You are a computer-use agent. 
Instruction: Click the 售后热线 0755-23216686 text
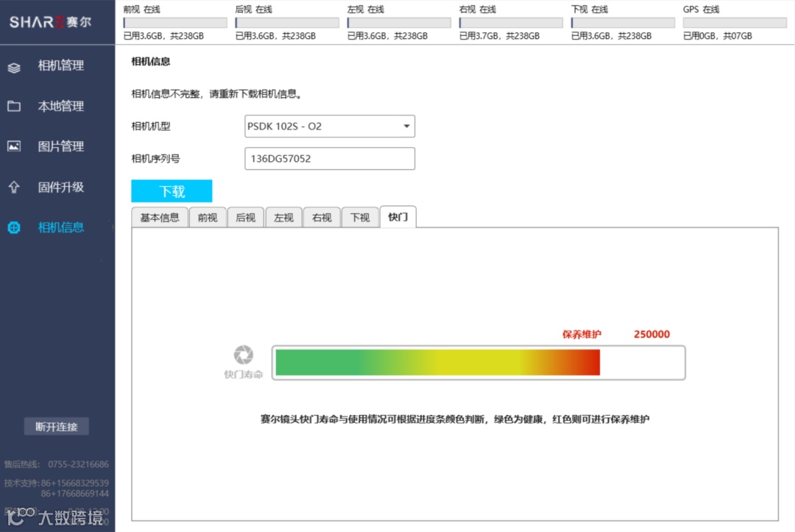click(x=56, y=464)
